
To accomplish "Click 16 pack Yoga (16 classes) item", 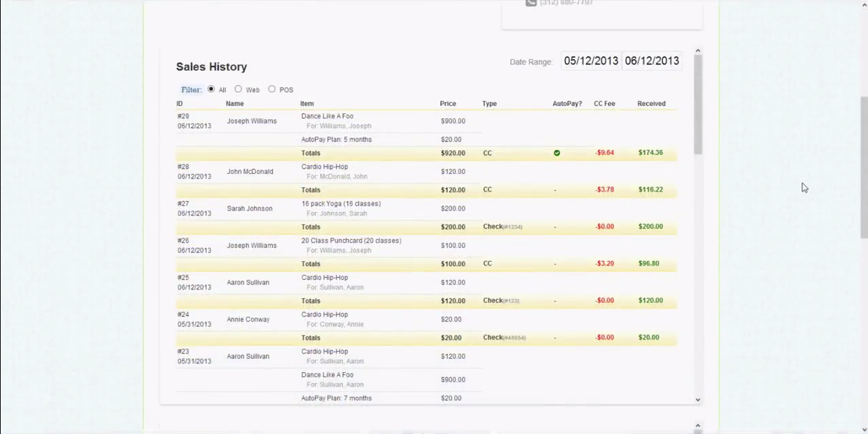I will [x=341, y=204].
